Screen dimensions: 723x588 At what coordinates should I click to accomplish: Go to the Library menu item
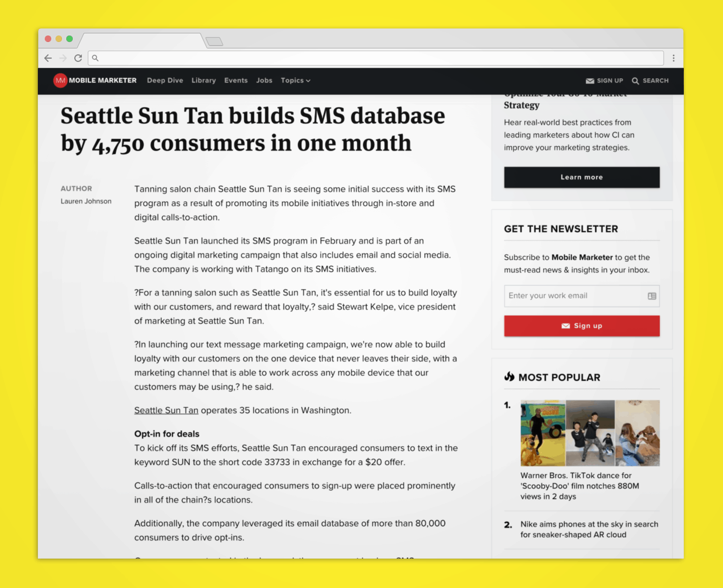point(204,80)
